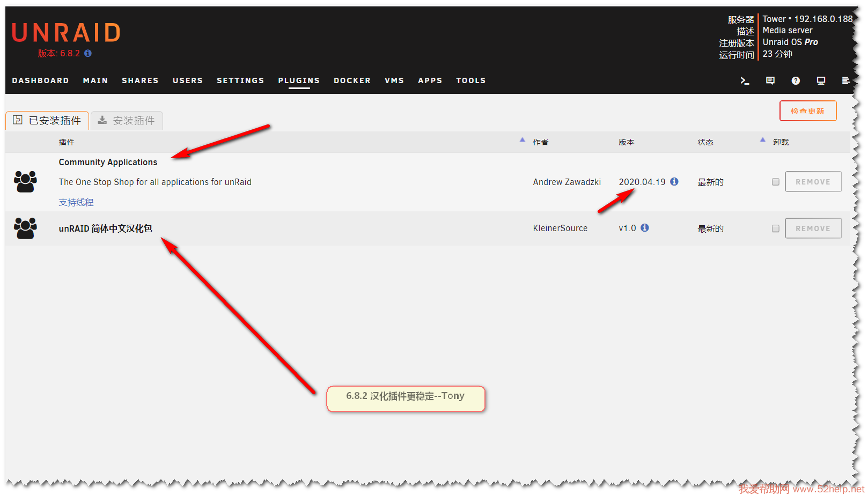The width and height of the screenshot is (868, 495).
Task: Click the UNRAID logo
Action: click(x=67, y=33)
